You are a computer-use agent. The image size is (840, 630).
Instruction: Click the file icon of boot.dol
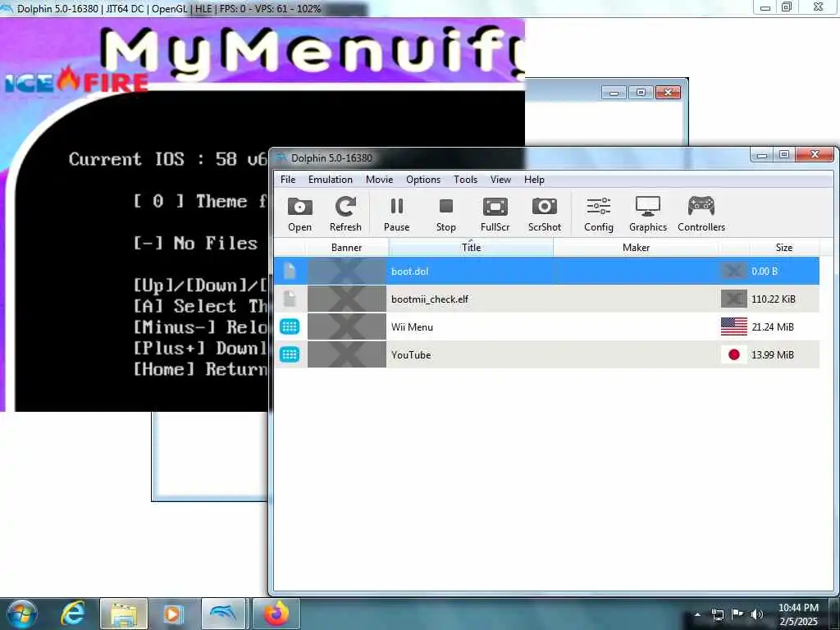pyautogui.click(x=290, y=271)
